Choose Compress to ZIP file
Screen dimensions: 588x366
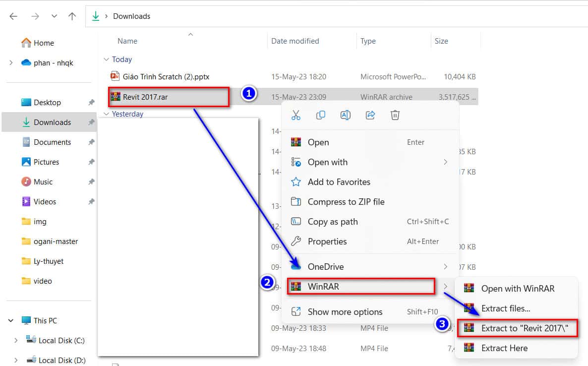(370, 202)
